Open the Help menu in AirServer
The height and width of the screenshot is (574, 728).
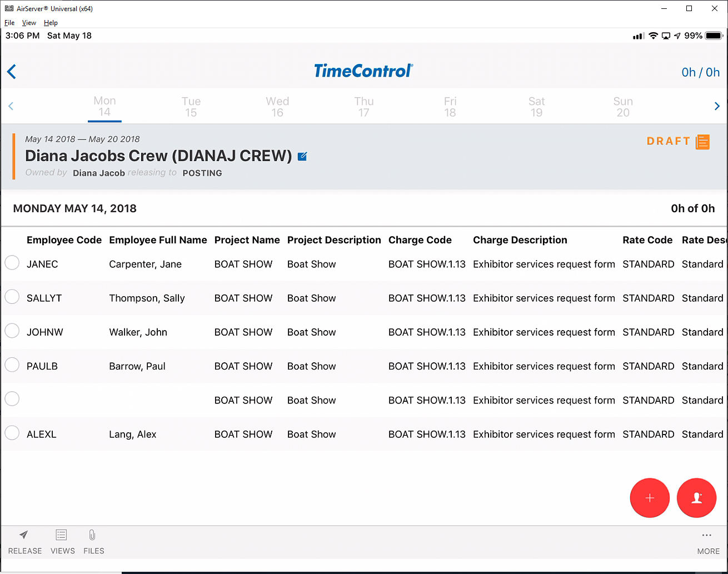point(51,23)
